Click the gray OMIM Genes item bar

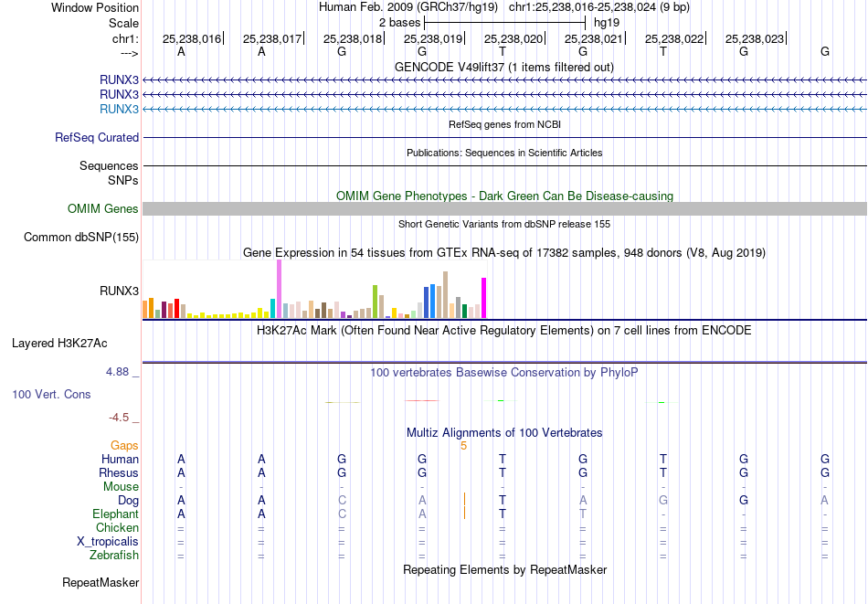coord(504,208)
